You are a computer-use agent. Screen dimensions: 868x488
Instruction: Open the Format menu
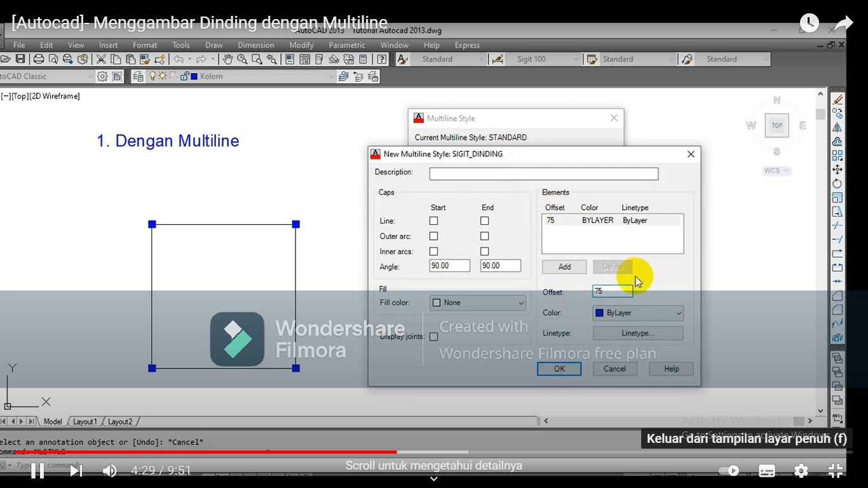coord(145,45)
